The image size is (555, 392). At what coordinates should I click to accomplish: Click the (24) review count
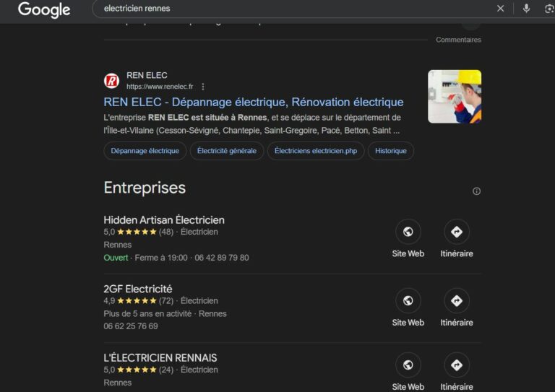point(166,370)
